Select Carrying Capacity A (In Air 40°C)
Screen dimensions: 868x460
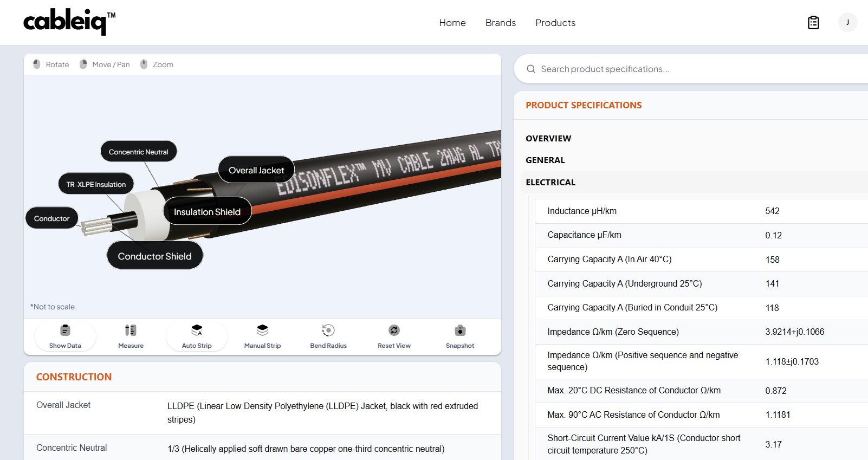coord(610,259)
